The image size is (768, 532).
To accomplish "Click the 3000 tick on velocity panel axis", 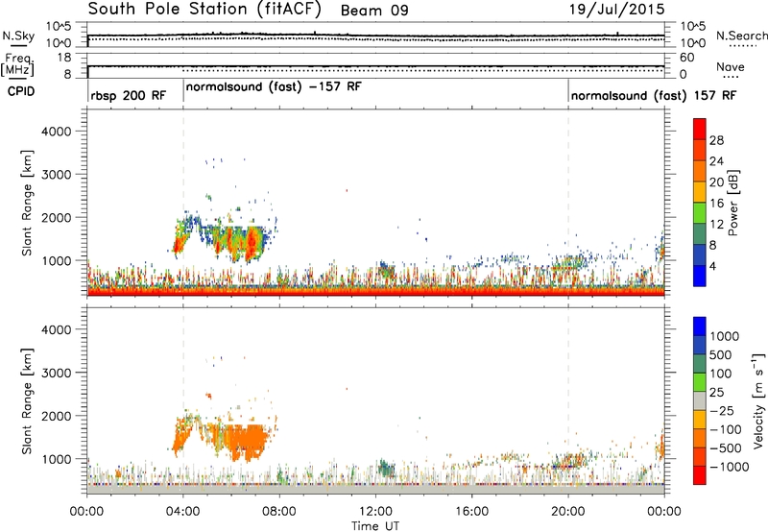I will [56, 373].
